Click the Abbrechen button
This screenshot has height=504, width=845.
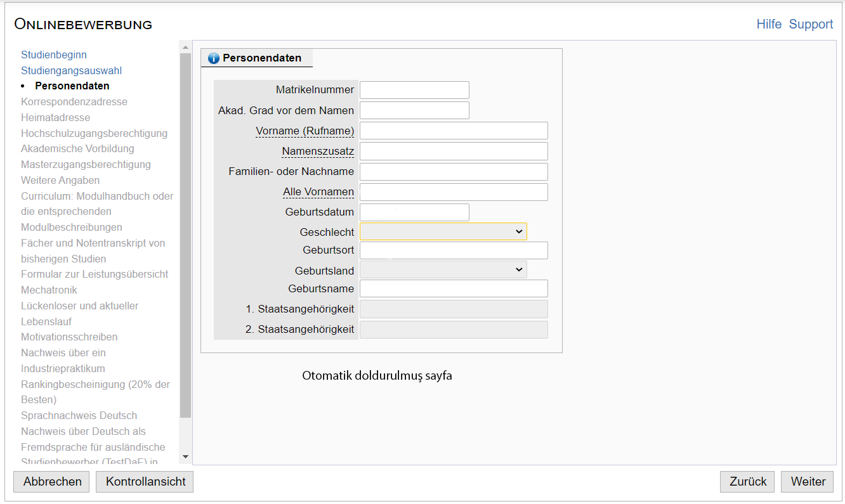point(51,482)
